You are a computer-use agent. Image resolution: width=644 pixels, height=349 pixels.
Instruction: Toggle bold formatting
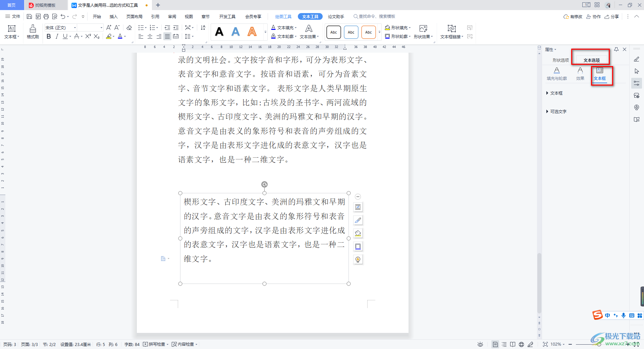pos(49,36)
